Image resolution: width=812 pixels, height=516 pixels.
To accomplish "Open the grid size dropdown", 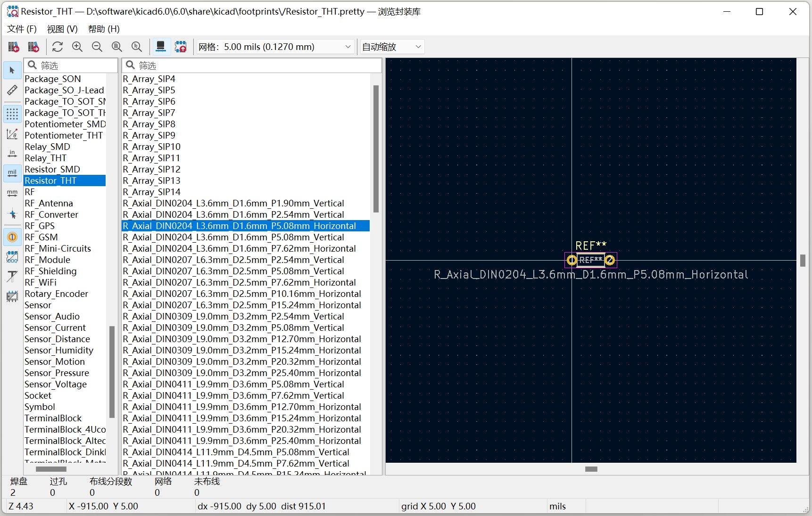I will click(x=275, y=47).
